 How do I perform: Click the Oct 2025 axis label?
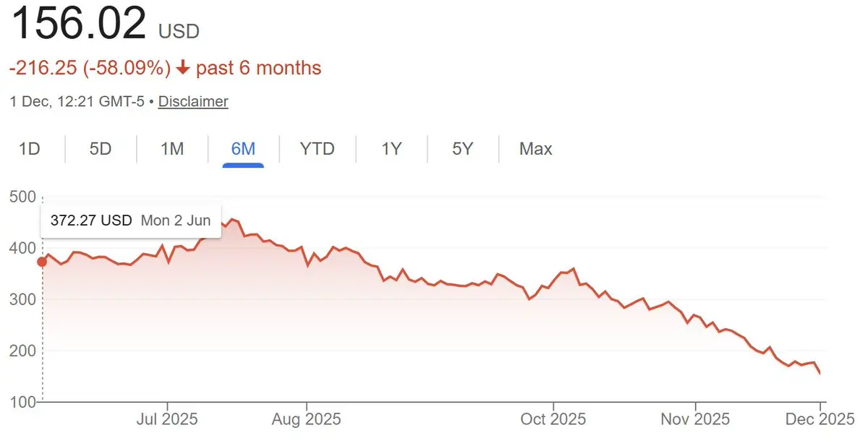(x=553, y=419)
